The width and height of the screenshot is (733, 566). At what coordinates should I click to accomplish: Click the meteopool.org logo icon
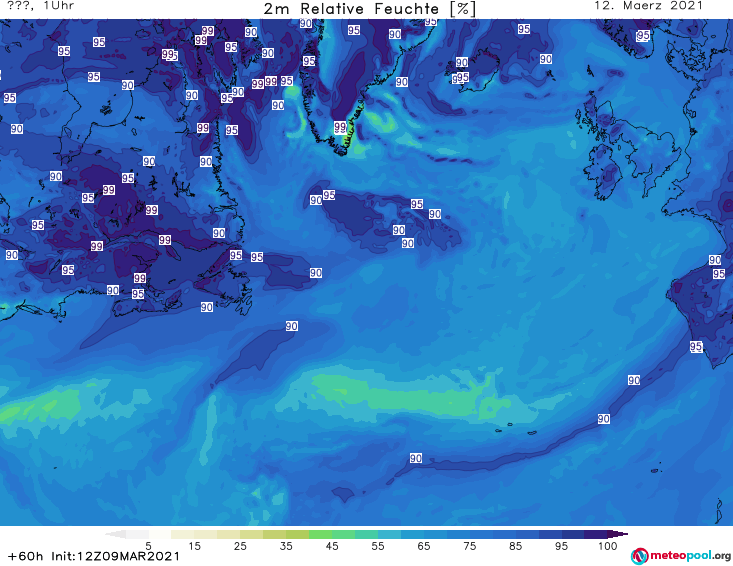(x=639, y=556)
